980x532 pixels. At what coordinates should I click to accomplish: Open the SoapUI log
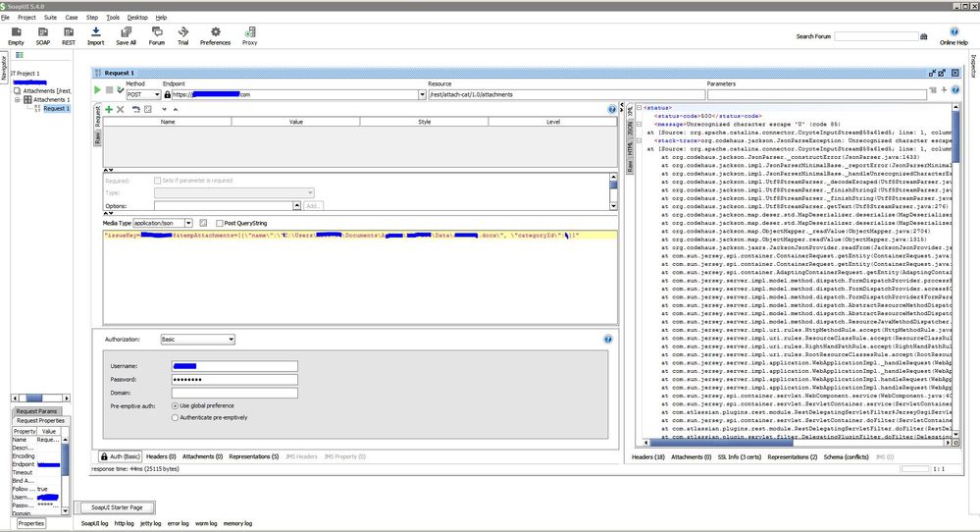pyautogui.click(x=94, y=523)
